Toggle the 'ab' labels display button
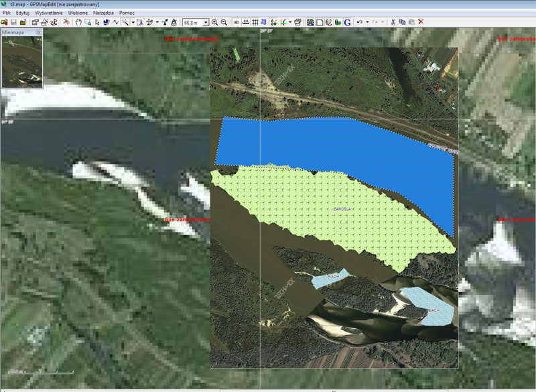Screen dimensions: 536x392 pyautogui.click(x=237, y=22)
